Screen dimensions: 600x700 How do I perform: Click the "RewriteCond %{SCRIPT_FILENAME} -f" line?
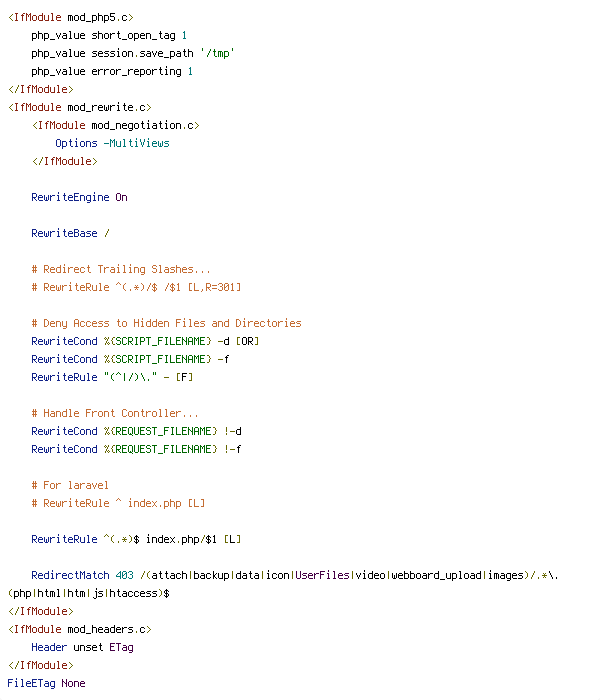pyautogui.click(x=130, y=359)
